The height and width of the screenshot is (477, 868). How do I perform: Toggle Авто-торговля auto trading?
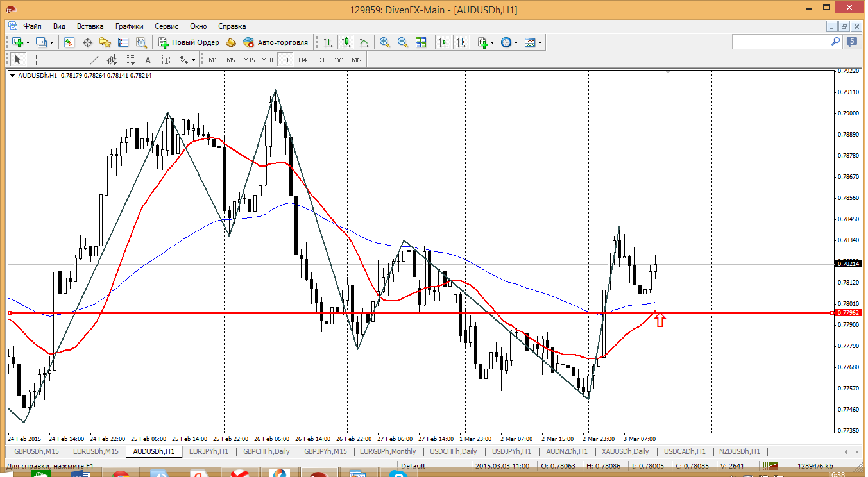pyautogui.click(x=275, y=42)
